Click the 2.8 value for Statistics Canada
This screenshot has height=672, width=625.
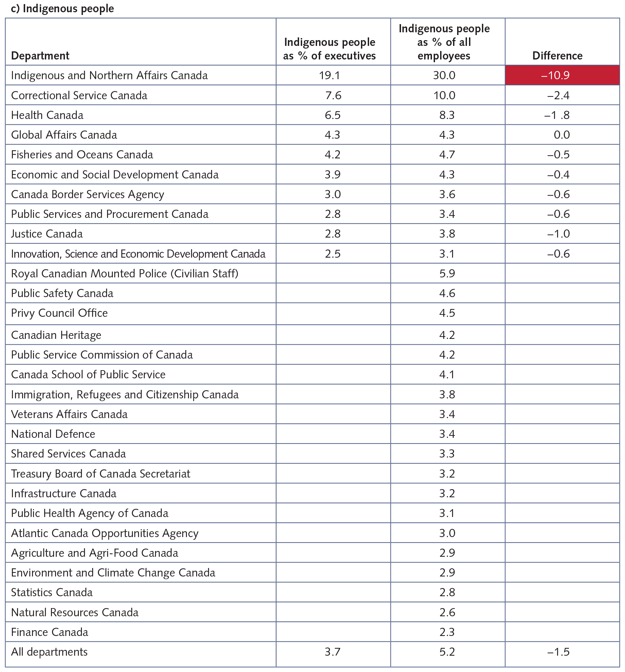447,592
